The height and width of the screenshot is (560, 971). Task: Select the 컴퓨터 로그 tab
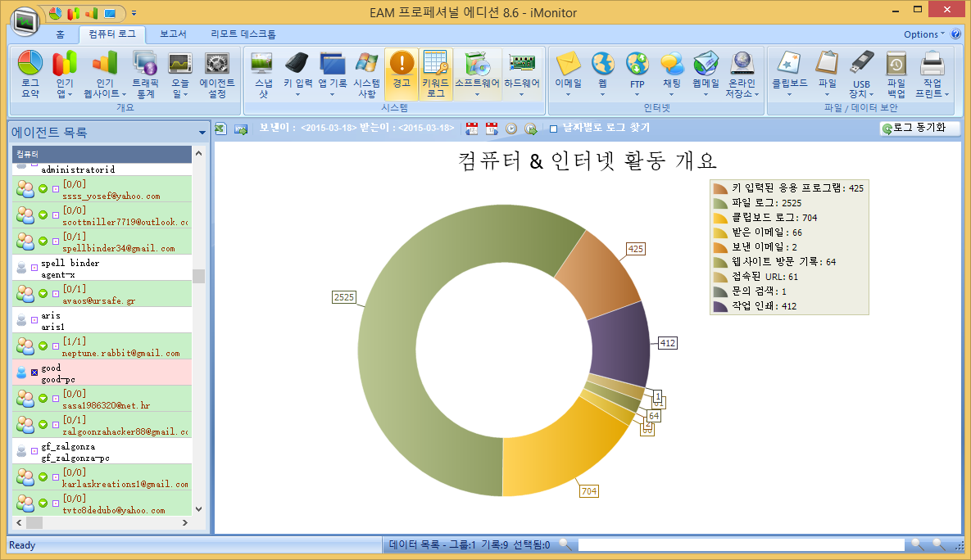(112, 34)
